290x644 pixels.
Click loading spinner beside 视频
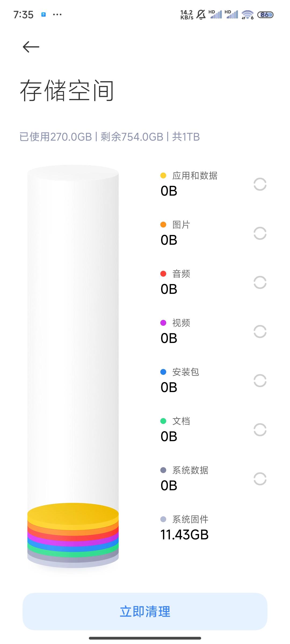coord(260,332)
